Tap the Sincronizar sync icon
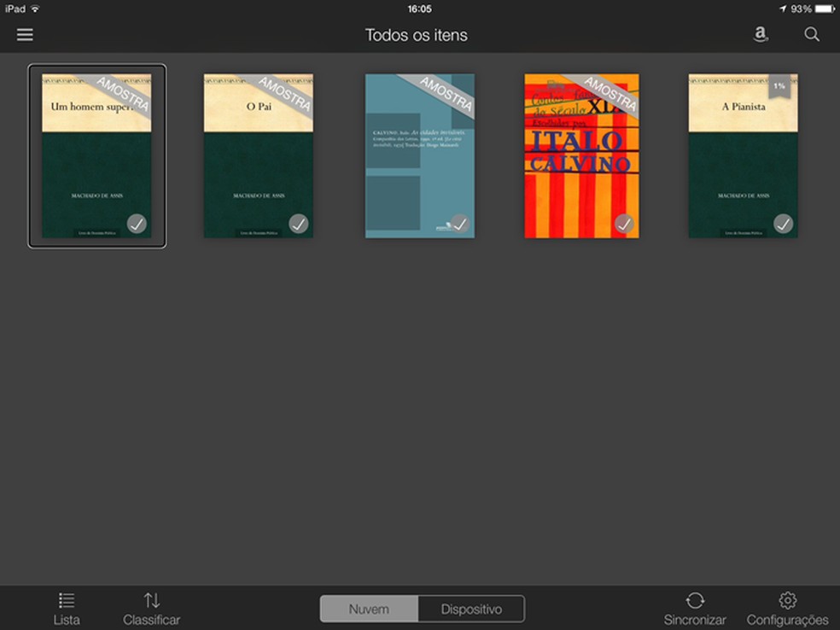This screenshot has width=840, height=630. (695, 610)
